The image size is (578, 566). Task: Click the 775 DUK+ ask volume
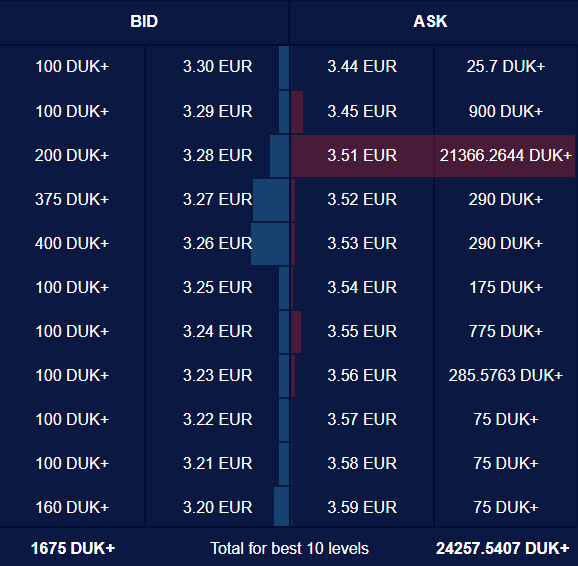505,331
